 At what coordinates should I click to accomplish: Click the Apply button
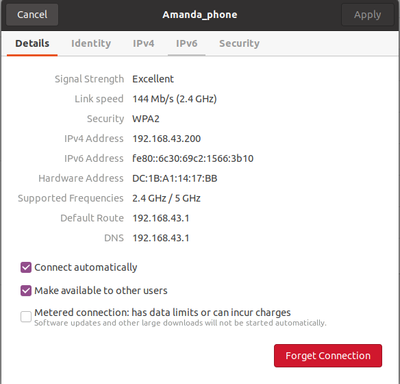(367, 15)
